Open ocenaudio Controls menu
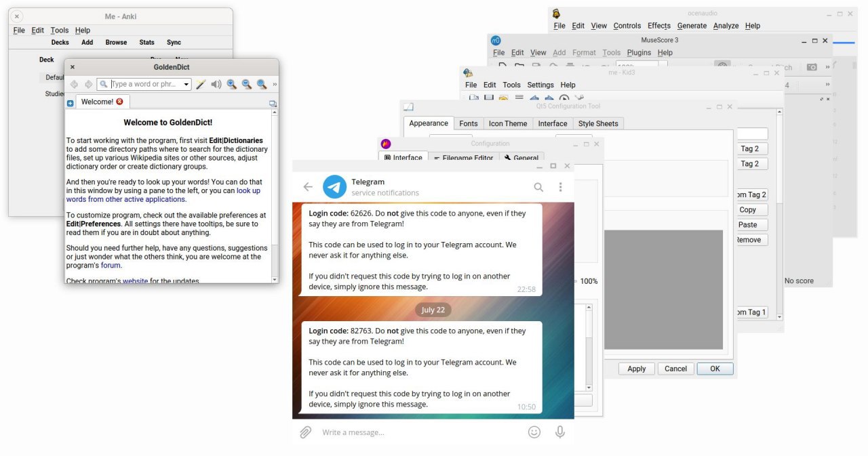 click(627, 26)
